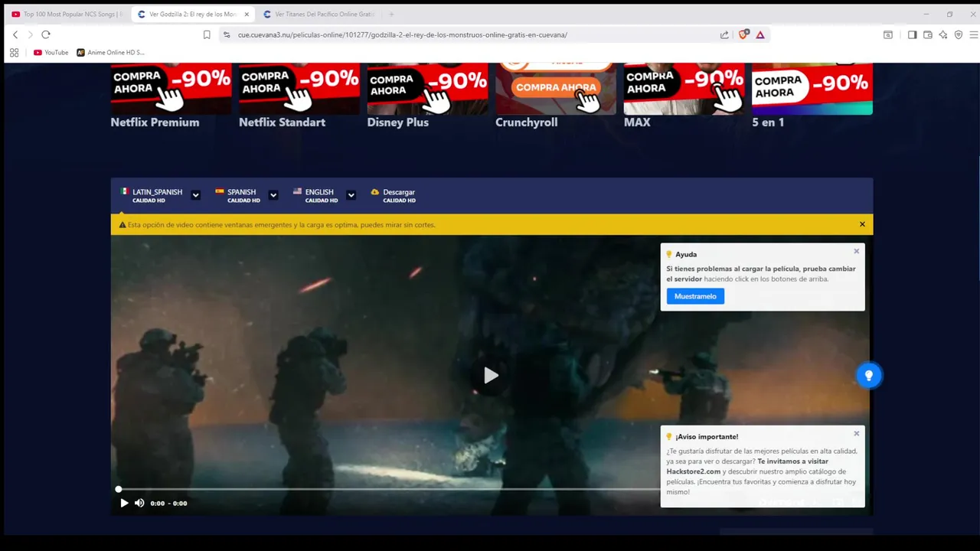Toggle the browser sidebar icon

[912, 34]
